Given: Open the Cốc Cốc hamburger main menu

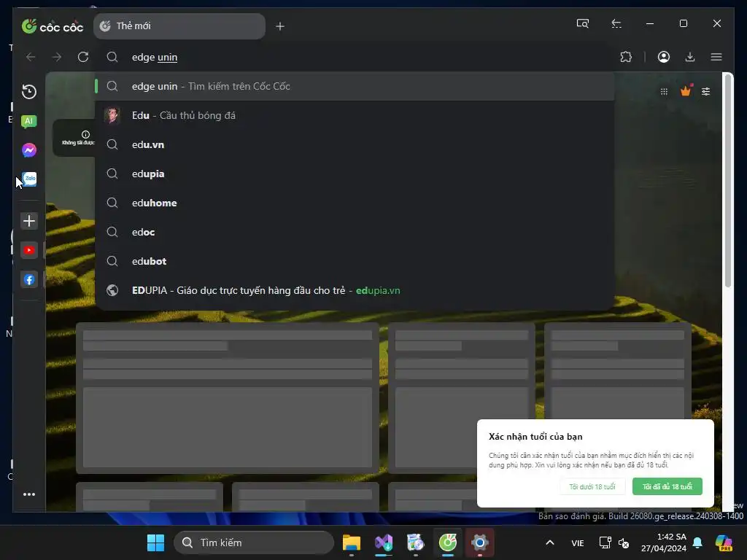Looking at the screenshot, I should [x=716, y=57].
